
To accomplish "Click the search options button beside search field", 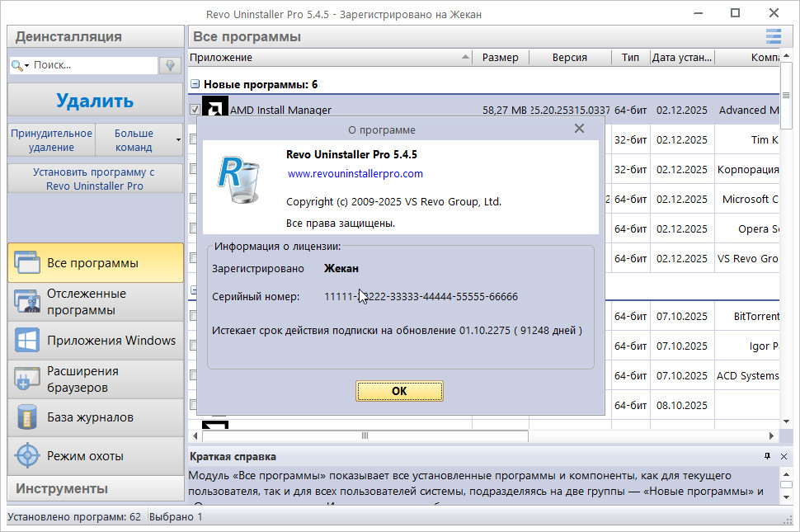I will [x=171, y=65].
